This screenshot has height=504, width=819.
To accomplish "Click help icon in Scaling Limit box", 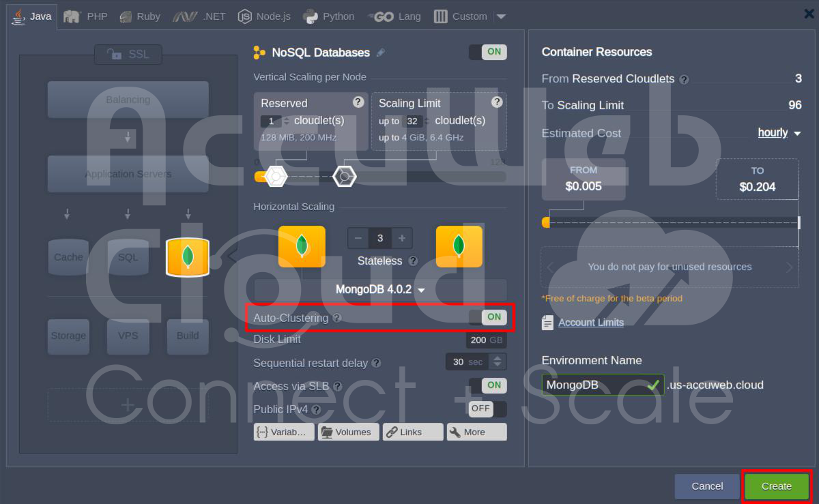I will (x=497, y=102).
